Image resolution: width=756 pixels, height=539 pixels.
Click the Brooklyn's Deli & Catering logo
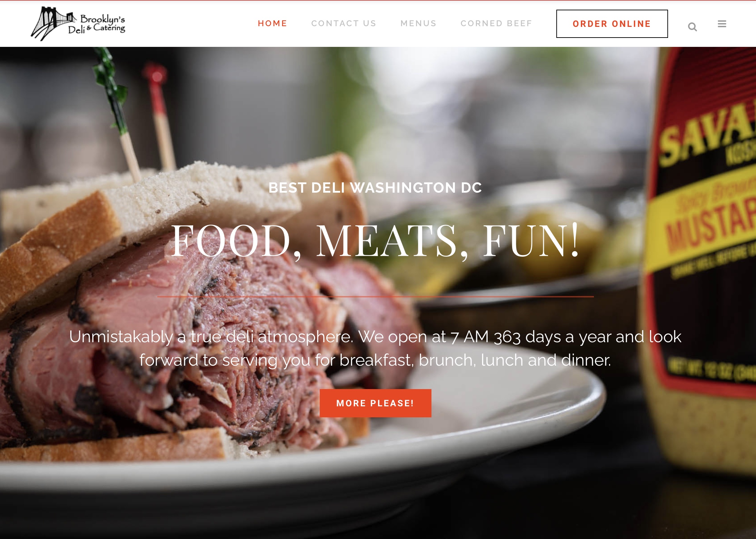coord(78,23)
